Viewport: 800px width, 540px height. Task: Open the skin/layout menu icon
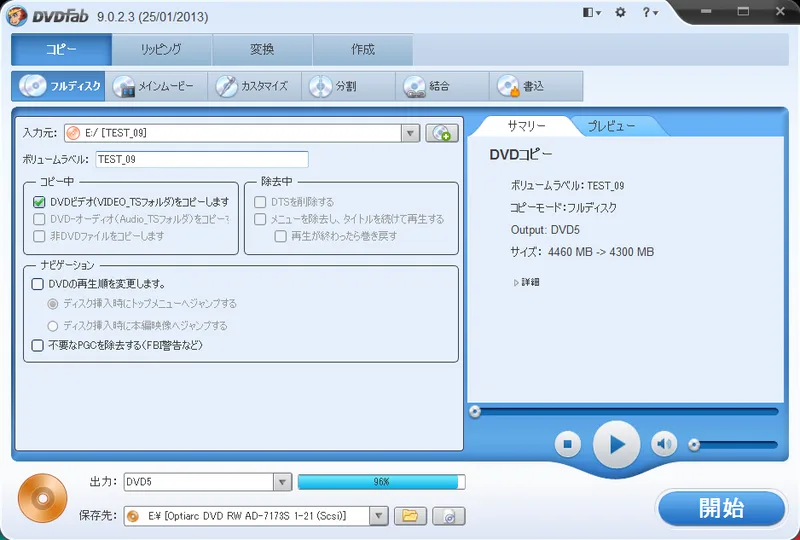[591, 12]
